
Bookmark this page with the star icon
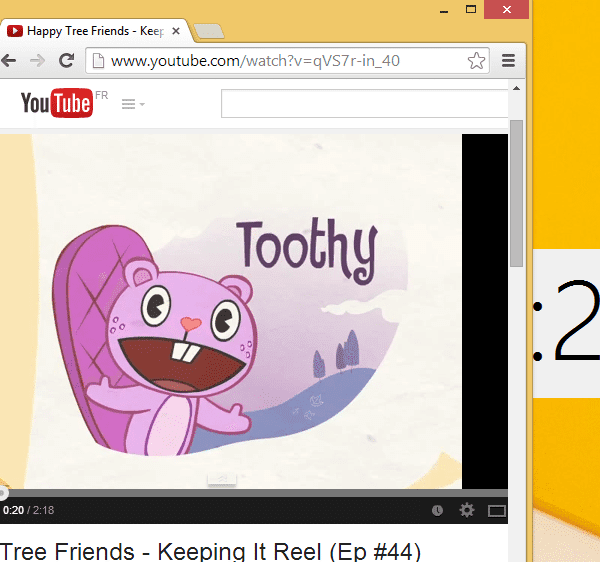point(476,60)
